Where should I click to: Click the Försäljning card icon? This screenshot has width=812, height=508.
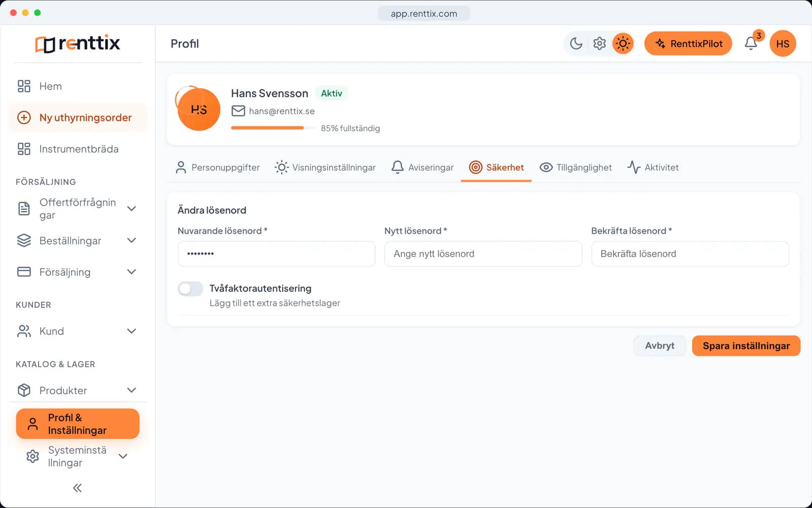click(x=24, y=272)
